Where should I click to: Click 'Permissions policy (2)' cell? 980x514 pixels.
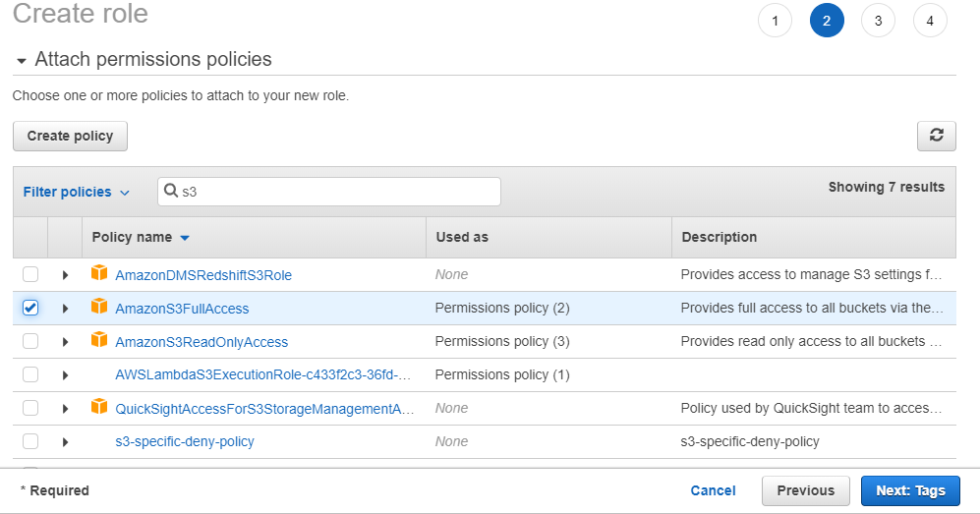click(x=502, y=308)
